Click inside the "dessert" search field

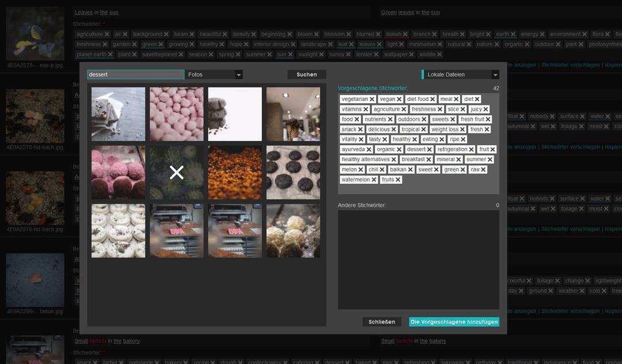click(x=135, y=74)
